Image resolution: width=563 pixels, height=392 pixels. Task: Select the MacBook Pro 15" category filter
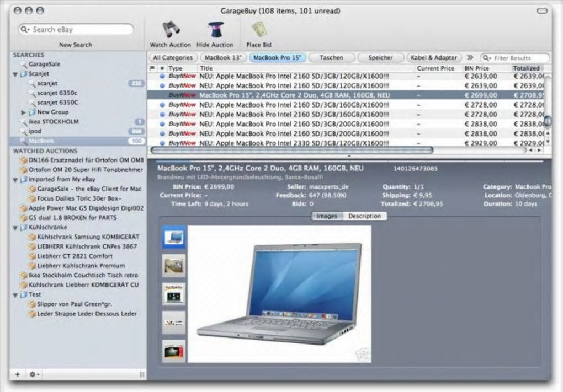coord(277,58)
